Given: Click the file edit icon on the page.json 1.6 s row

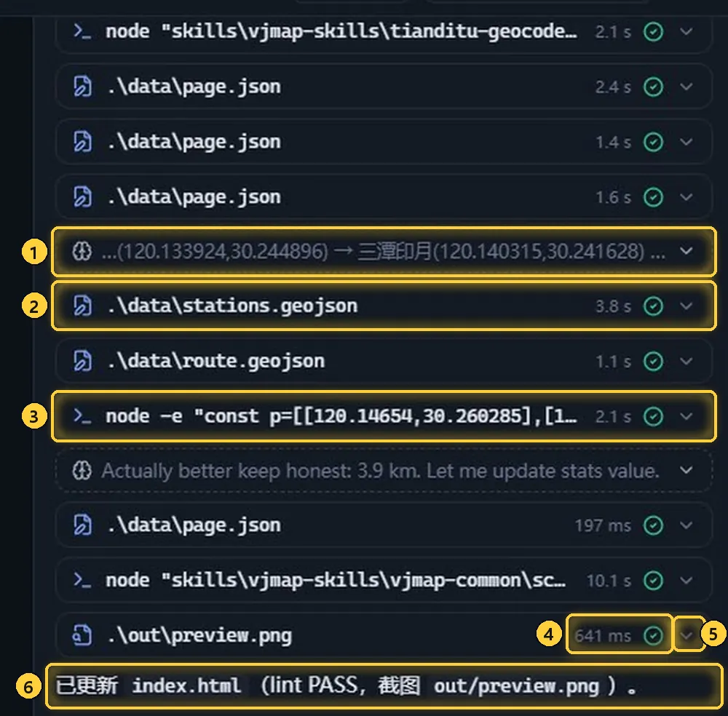Looking at the screenshot, I should coord(82,196).
